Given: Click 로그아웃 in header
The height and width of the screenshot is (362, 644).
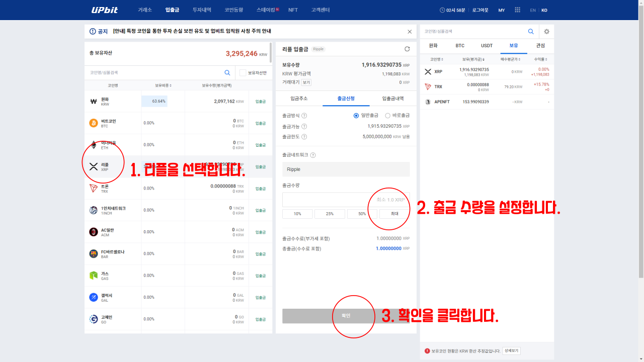Looking at the screenshot, I should pos(480,10).
